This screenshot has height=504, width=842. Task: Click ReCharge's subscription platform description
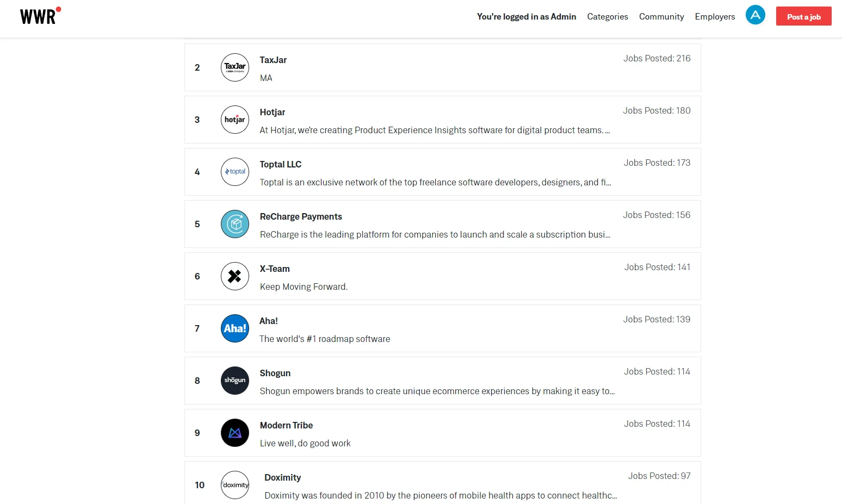pyautogui.click(x=435, y=234)
